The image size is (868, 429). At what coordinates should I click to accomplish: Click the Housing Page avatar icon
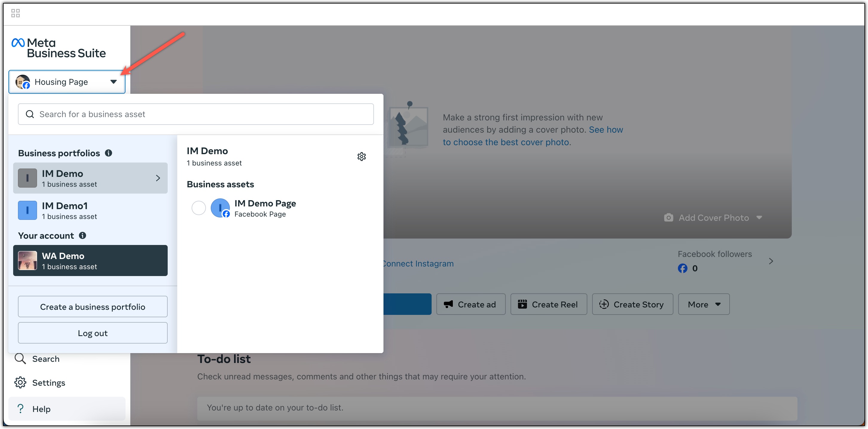[x=23, y=82]
